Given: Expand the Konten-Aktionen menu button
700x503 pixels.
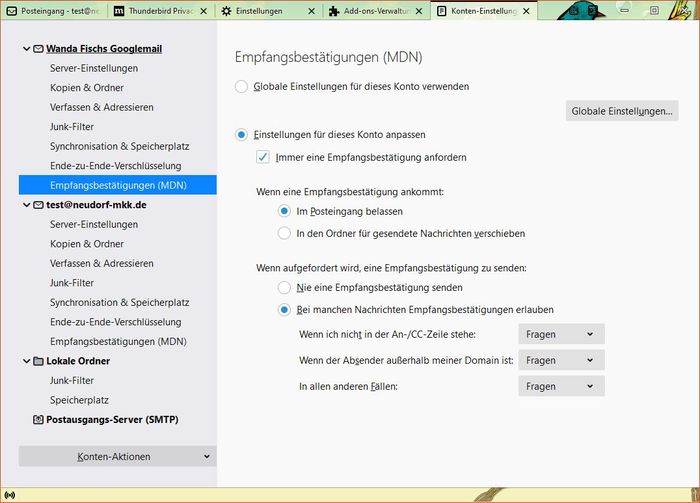Looking at the screenshot, I should [117, 457].
